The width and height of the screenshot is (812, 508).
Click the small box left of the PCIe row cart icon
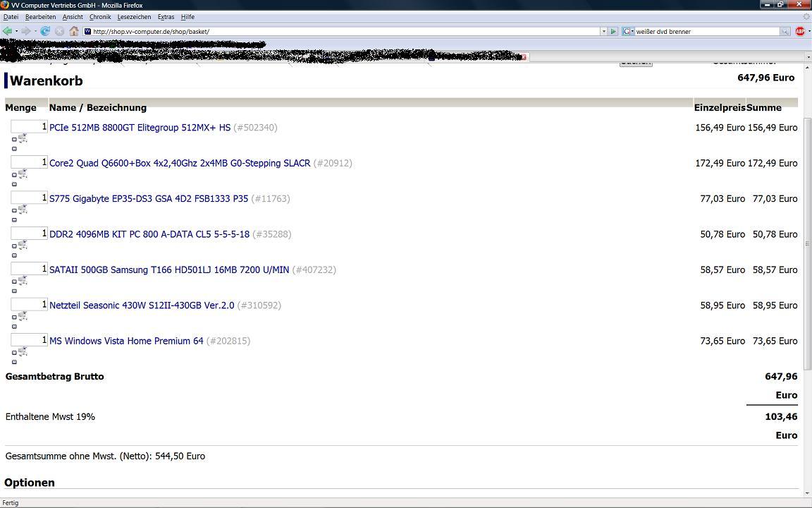[15, 140]
